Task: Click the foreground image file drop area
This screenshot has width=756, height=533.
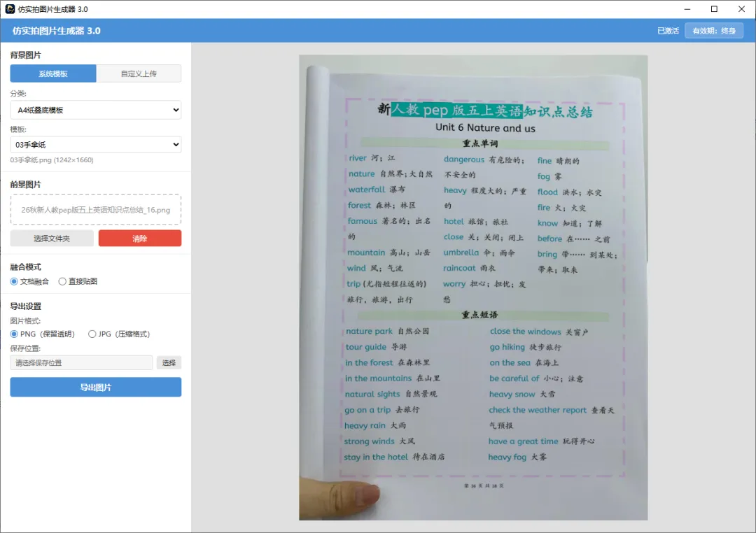Action: [95, 210]
